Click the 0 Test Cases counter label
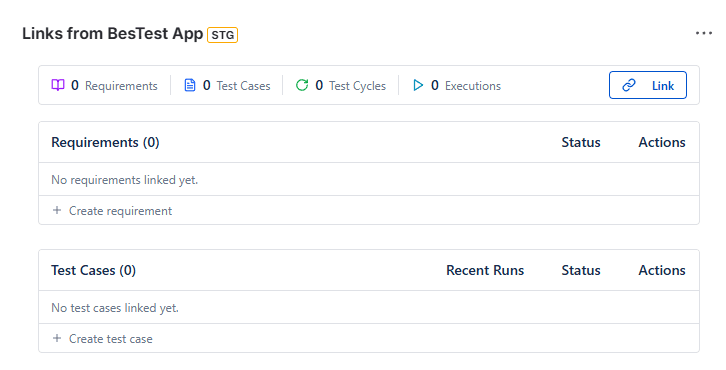 (237, 86)
